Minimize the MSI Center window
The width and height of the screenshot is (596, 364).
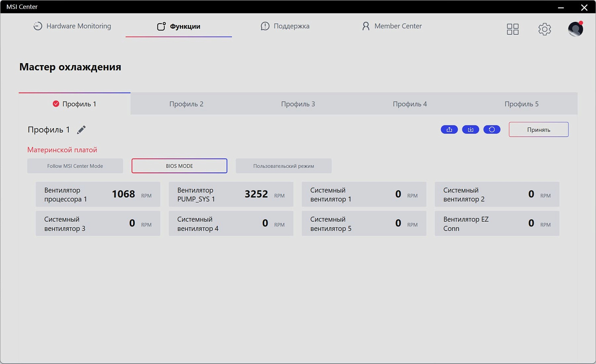561,7
